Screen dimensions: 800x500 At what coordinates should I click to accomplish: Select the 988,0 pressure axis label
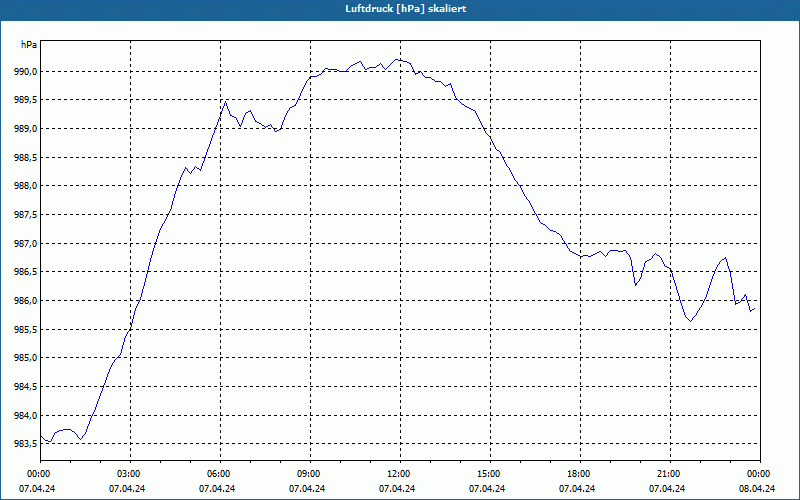coord(26,186)
